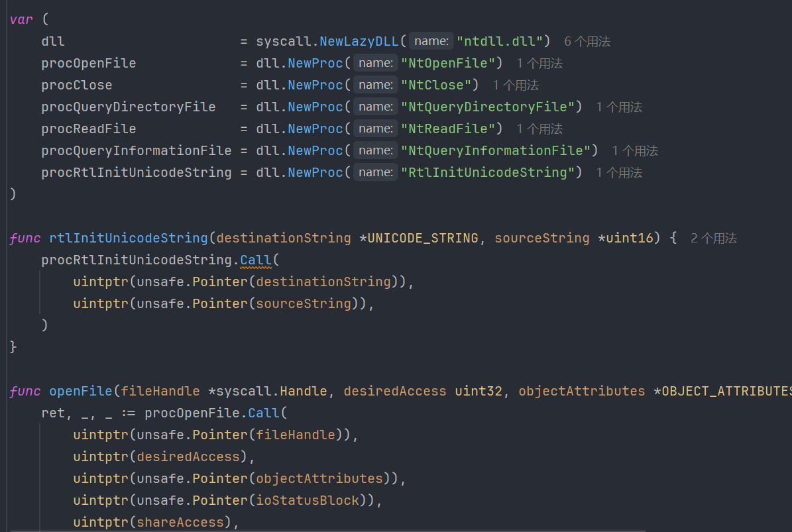This screenshot has height=532, width=792.
Task: Click the underlined Call after procRtlInitUnicodeString
Action: [x=255, y=260]
